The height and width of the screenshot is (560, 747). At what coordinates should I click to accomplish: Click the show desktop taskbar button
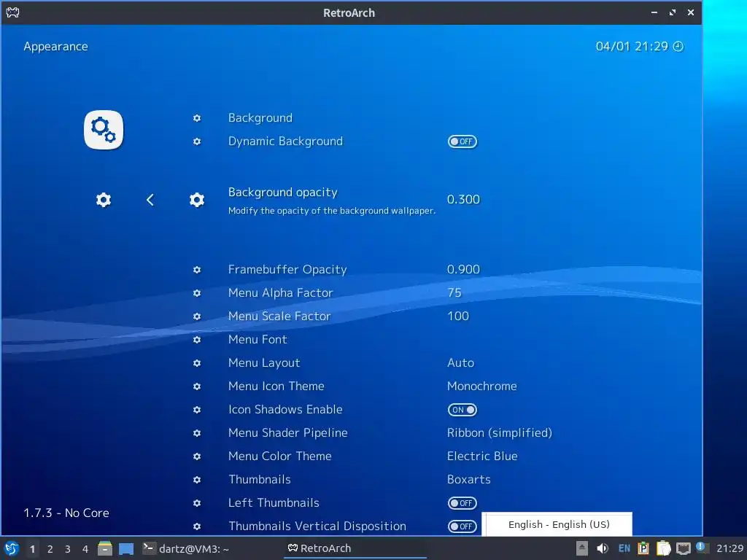126,548
